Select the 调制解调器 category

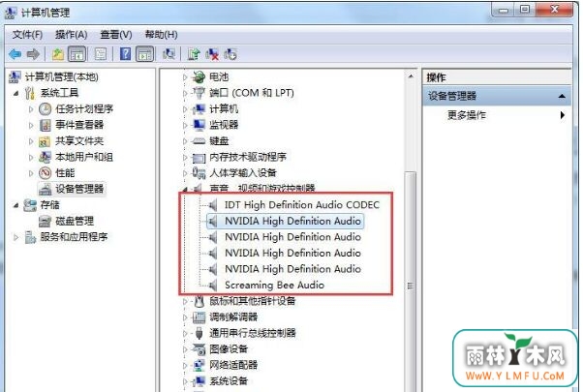pyautogui.click(x=233, y=317)
